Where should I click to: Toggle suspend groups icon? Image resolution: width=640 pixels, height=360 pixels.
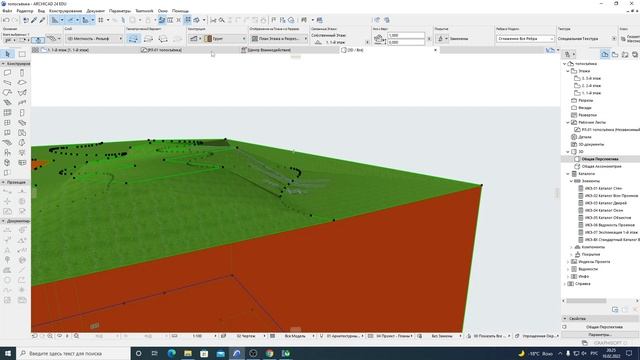tap(188, 20)
